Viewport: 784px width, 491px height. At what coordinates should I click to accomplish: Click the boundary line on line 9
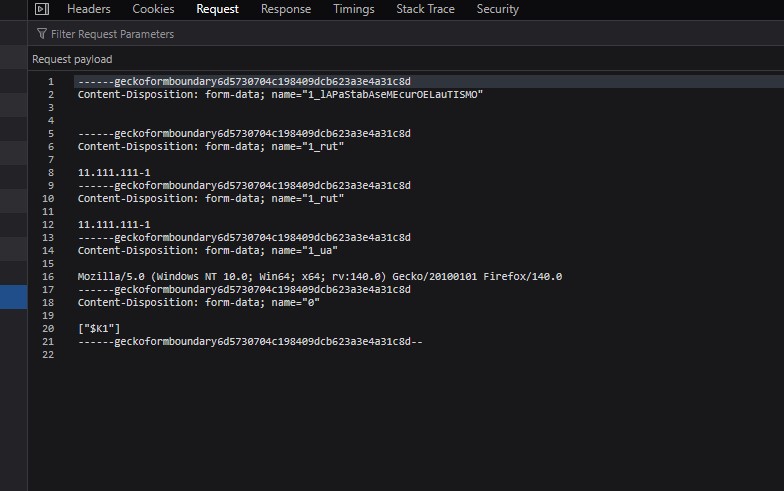click(x=244, y=186)
